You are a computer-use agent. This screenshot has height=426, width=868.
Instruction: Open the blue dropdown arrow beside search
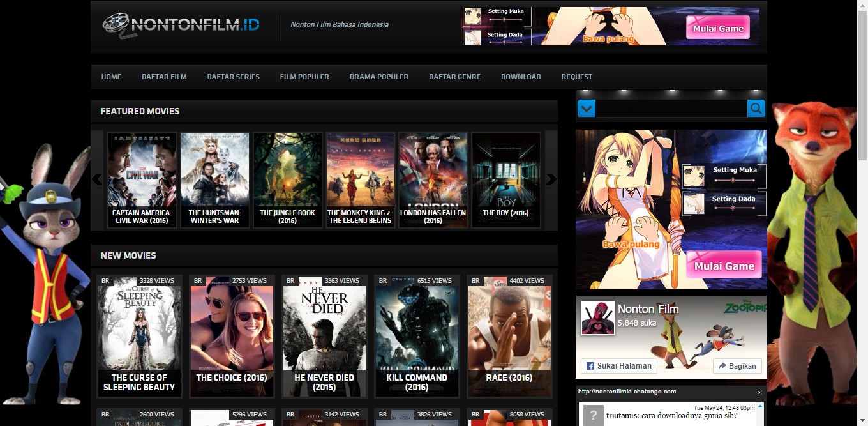pyautogui.click(x=587, y=109)
